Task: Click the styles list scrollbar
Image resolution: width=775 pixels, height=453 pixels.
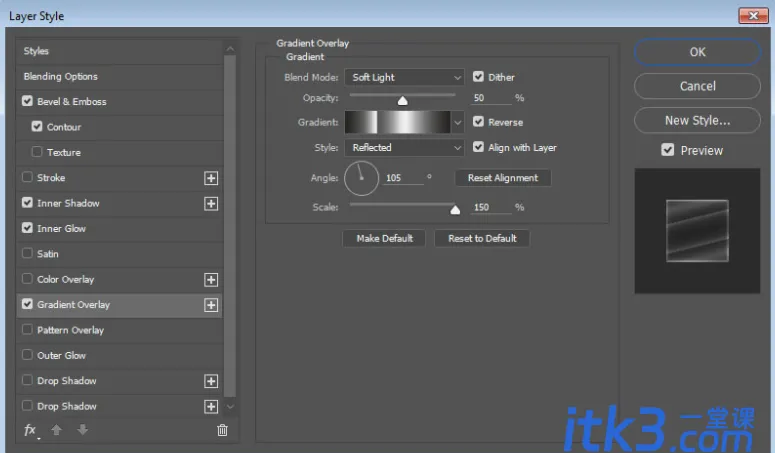Action: [x=230, y=226]
